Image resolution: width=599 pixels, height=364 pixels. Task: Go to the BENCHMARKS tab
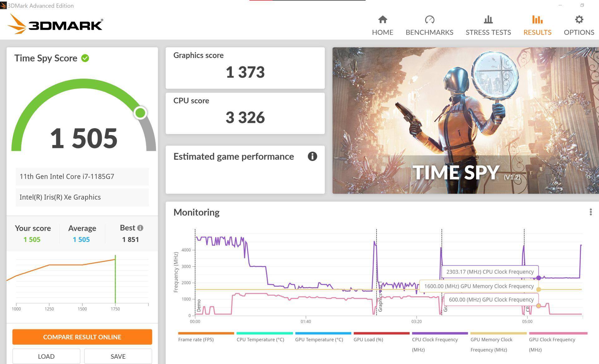429,32
